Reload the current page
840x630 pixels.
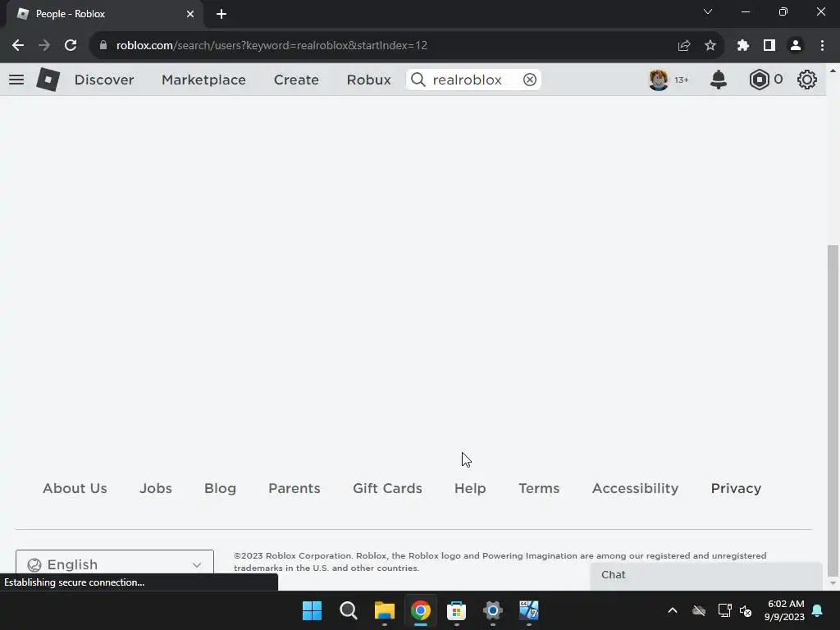[x=71, y=46]
